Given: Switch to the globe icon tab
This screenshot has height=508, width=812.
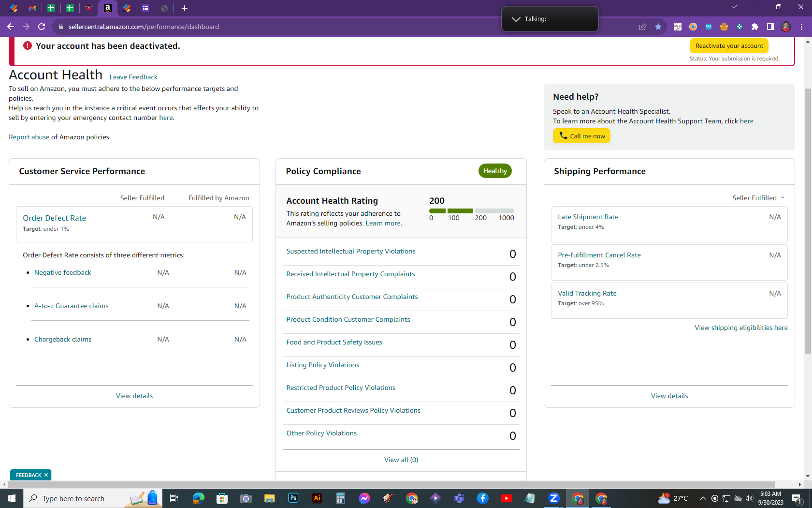Looking at the screenshot, I should pos(164,8).
